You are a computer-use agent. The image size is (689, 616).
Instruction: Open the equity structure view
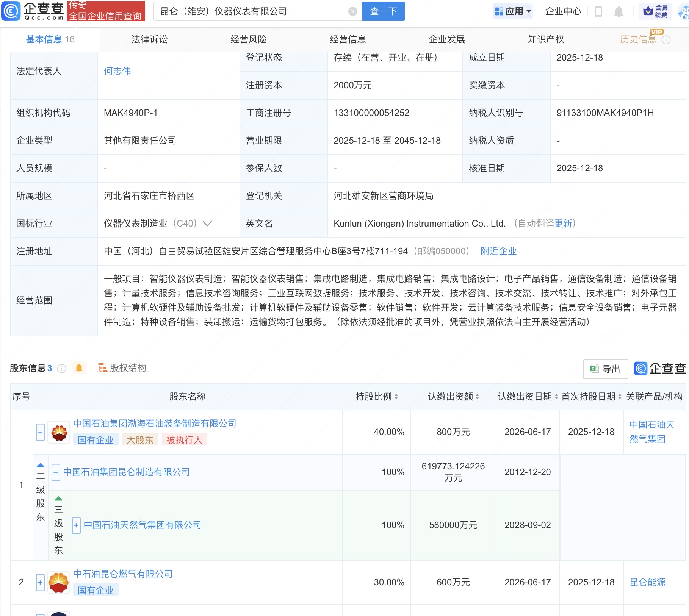pyautogui.click(x=122, y=367)
